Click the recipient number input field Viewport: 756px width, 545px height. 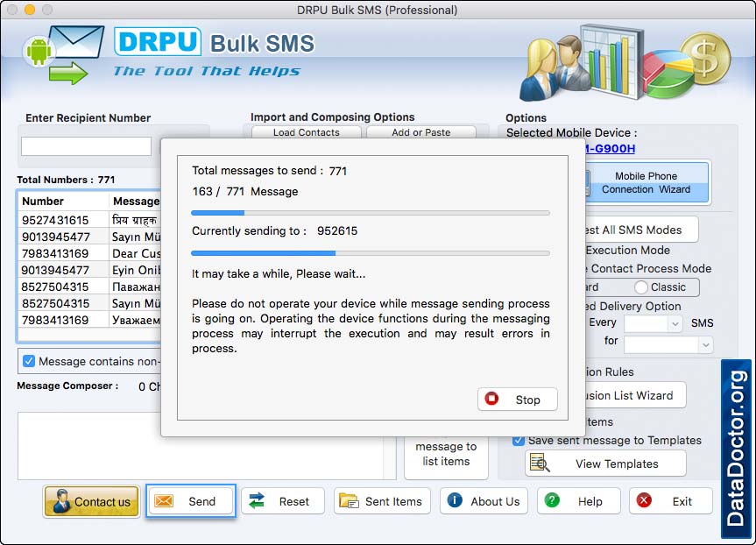(x=87, y=146)
